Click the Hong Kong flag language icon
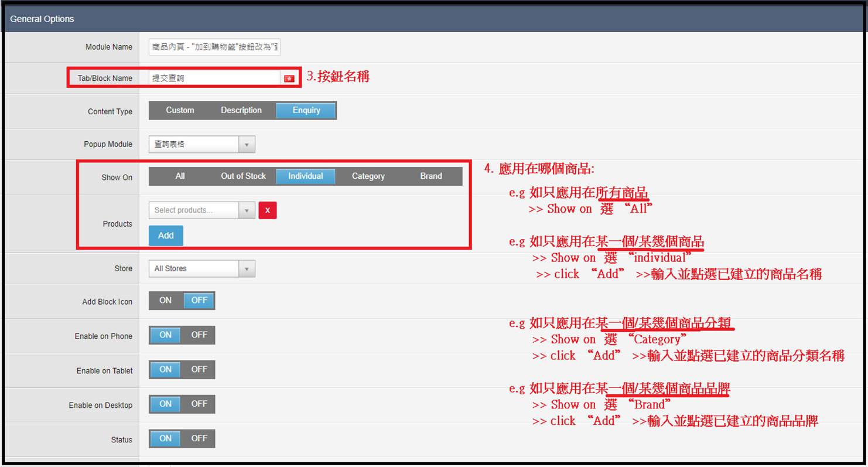This screenshot has width=868, height=467. coord(289,79)
